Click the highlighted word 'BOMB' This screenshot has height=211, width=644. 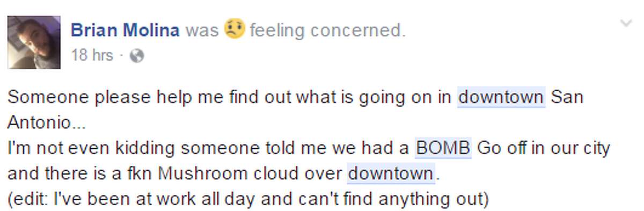(443, 148)
